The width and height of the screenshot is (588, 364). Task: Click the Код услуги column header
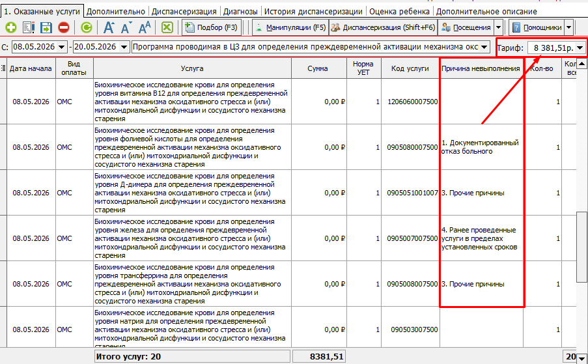coord(410,68)
